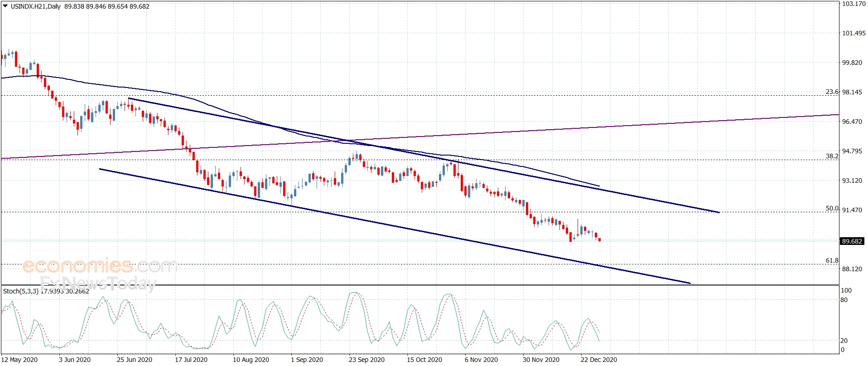Click the 103.170 price scale value
868x366 pixels.
point(854,4)
